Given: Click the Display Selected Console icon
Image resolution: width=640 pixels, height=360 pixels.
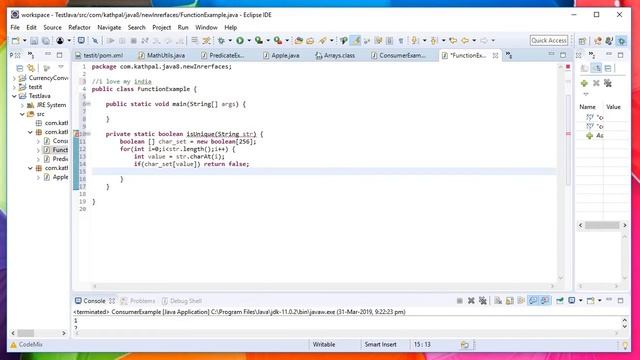Looking at the screenshot, I should tap(572, 301).
